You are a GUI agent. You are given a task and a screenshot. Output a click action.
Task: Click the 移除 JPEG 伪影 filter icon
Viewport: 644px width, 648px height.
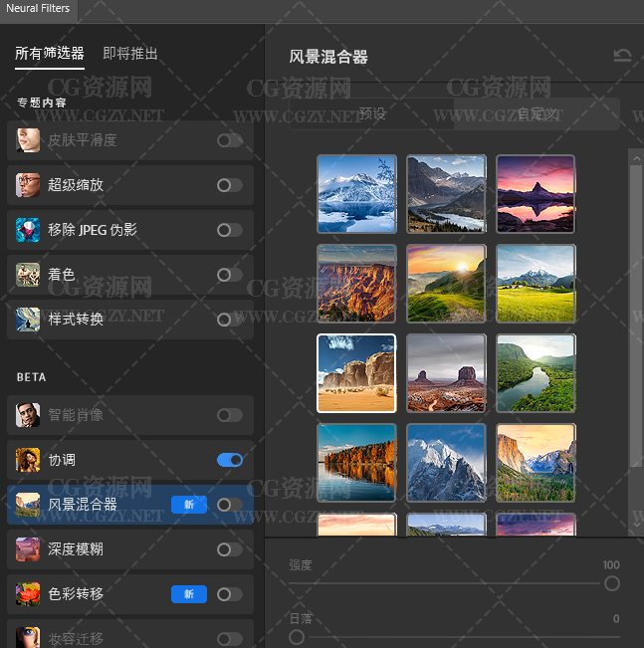pos(29,230)
